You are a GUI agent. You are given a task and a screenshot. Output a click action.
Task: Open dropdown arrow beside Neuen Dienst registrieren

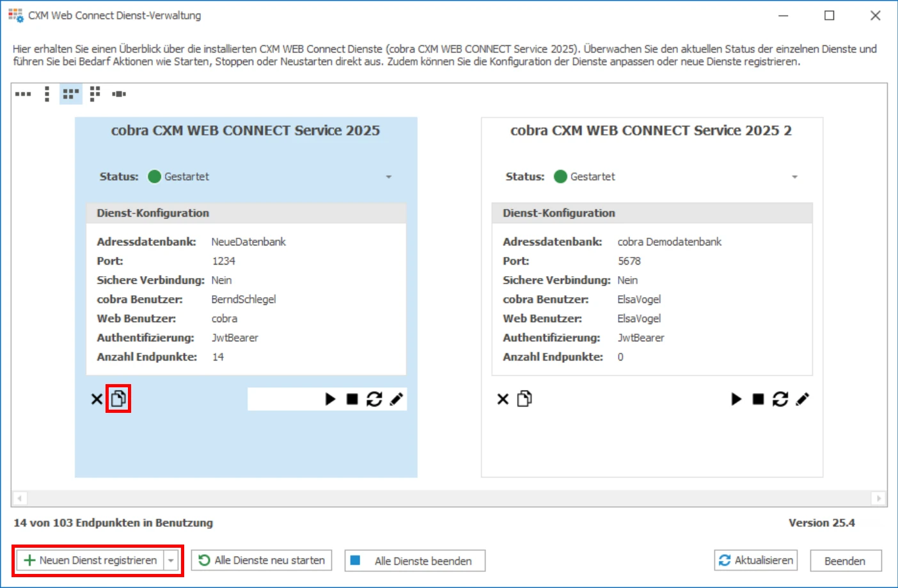[170, 560]
